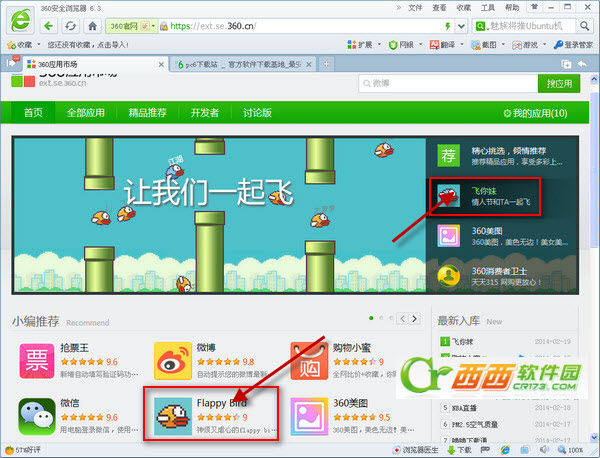The width and height of the screenshot is (600, 458).
Task: Open the 购物小蜜 app icon
Action: tap(309, 361)
